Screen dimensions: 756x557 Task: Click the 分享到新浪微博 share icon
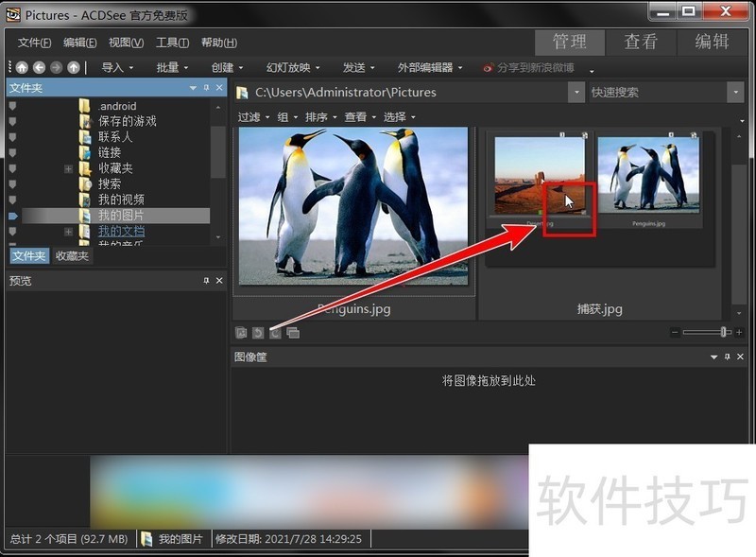click(x=490, y=67)
